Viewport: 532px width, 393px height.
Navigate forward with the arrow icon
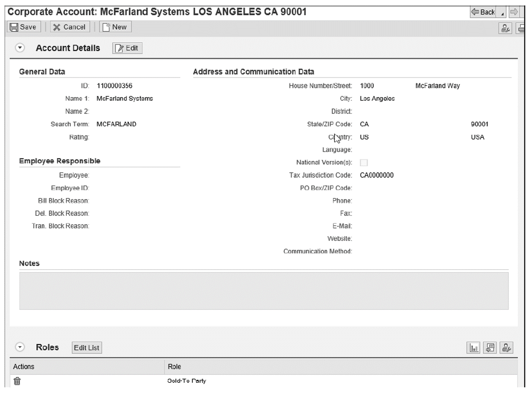[x=515, y=12]
